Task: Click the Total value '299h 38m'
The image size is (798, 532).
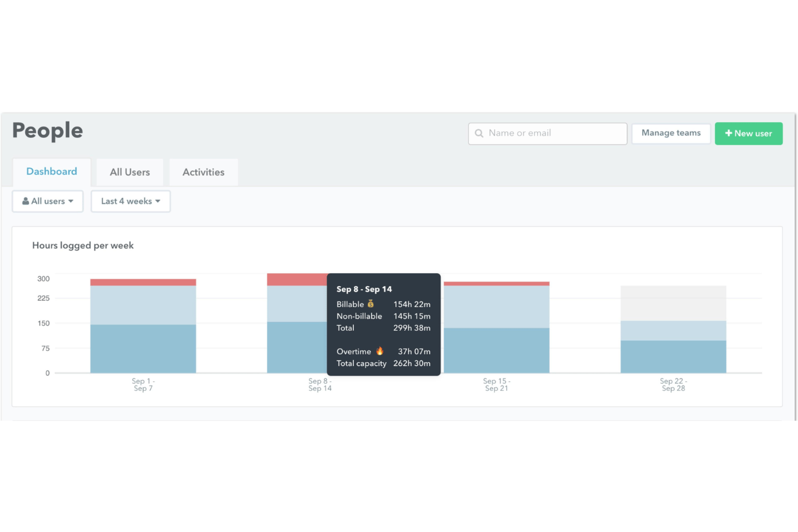Action: point(412,328)
